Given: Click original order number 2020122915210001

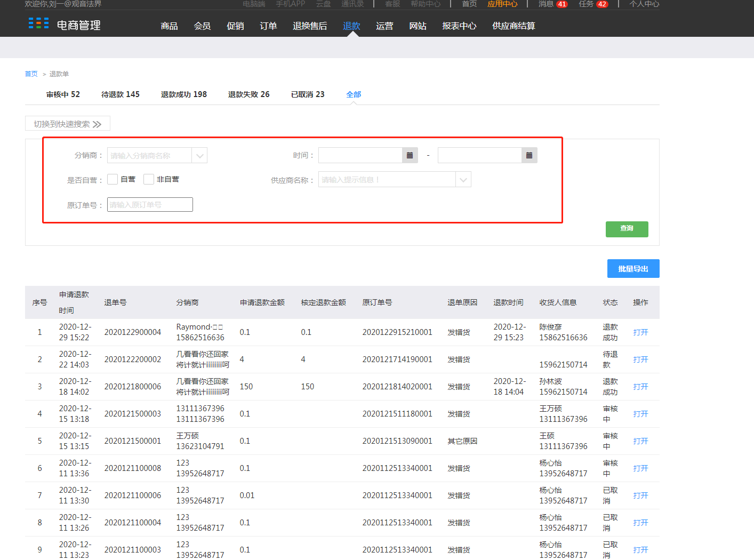Looking at the screenshot, I should point(397,332).
